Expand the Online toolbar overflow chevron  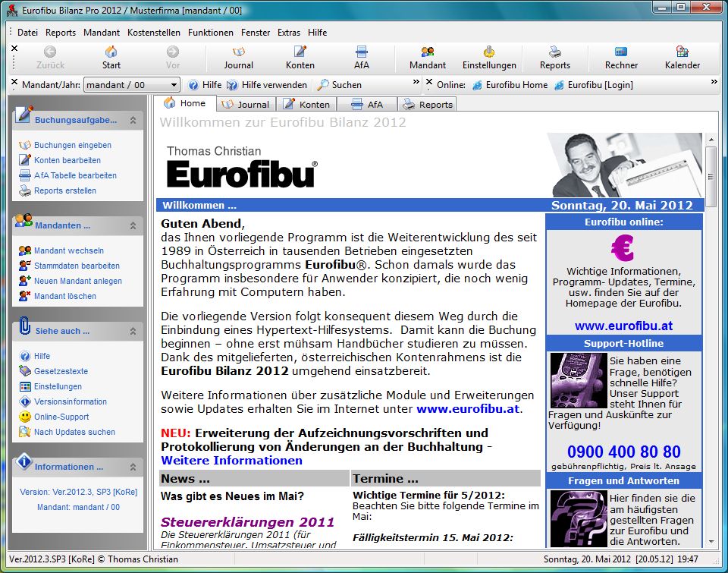(x=714, y=82)
